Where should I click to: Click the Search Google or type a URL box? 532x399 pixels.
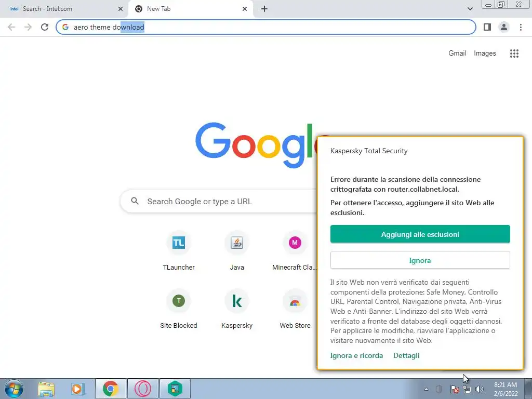coord(219,201)
